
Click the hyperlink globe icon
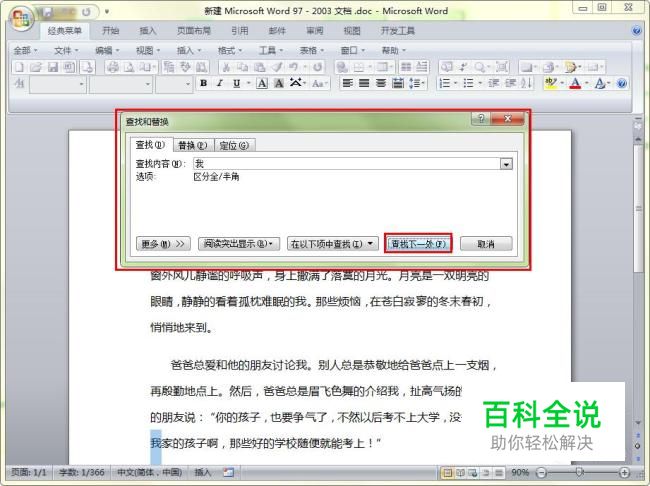pos(341,67)
